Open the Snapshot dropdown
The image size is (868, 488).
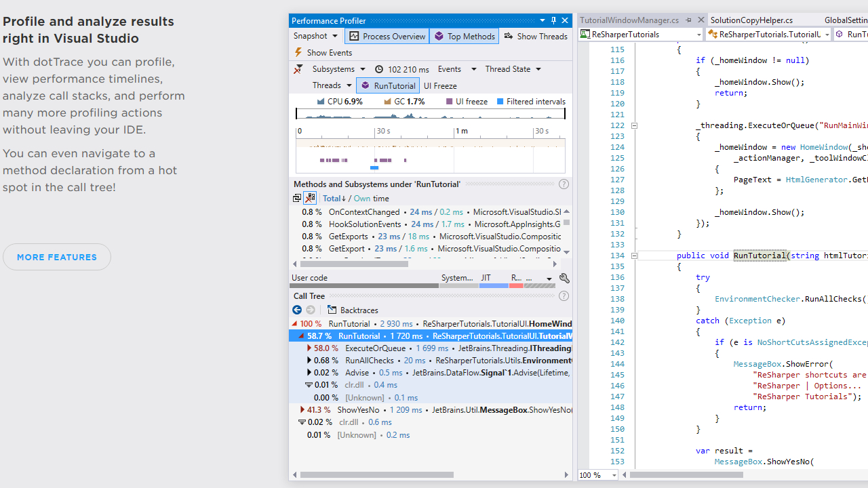tap(315, 36)
